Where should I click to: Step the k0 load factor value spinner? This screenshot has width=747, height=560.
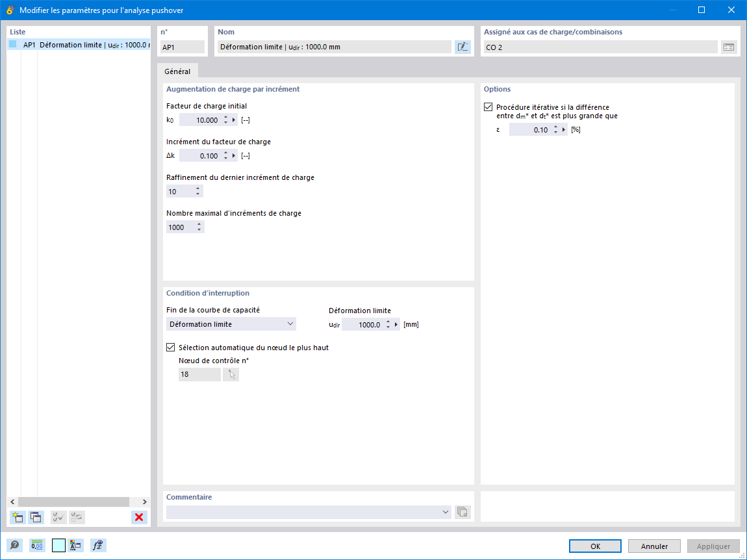(x=226, y=120)
